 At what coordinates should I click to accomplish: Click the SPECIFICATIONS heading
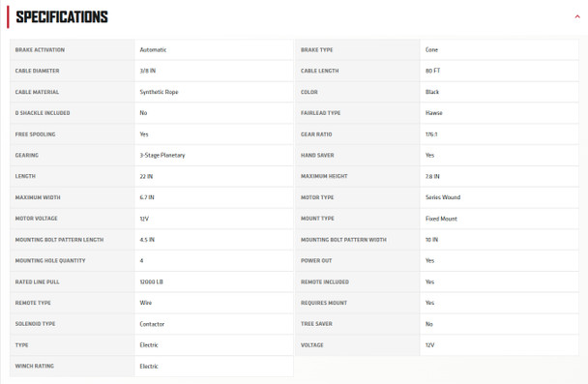pos(62,16)
